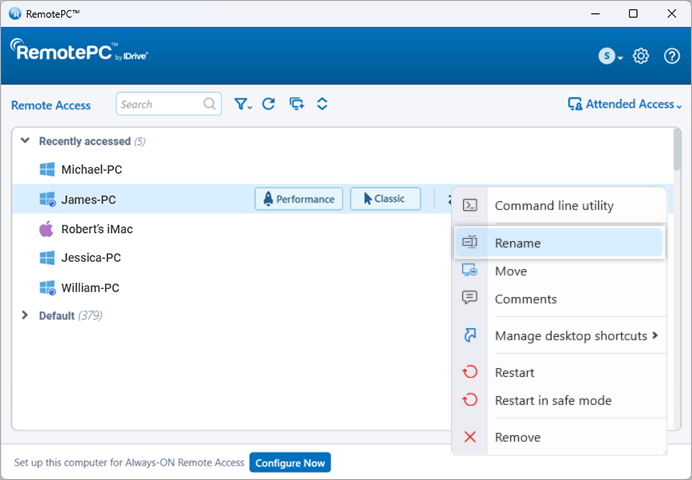This screenshot has width=692, height=480.
Task: Click the add computer icon in toolbar
Action: [296, 104]
